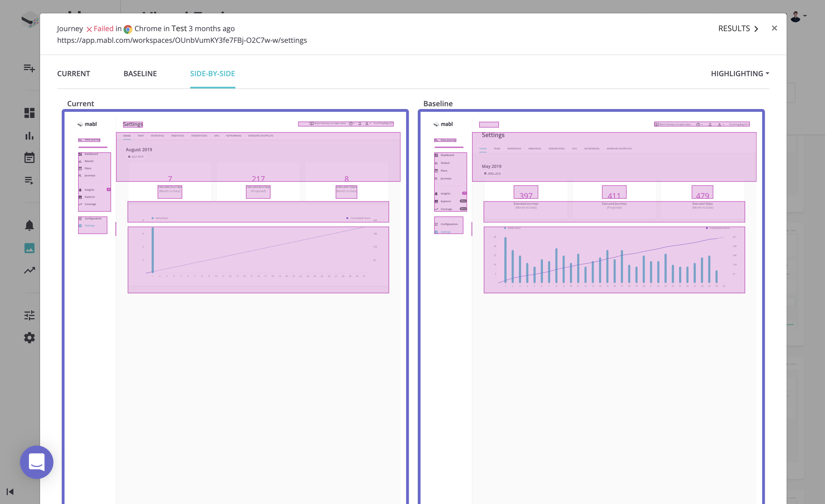The width and height of the screenshot is (825, 504).
Task: Open the visual explorer image icon
Action: (x=29, y=248)
